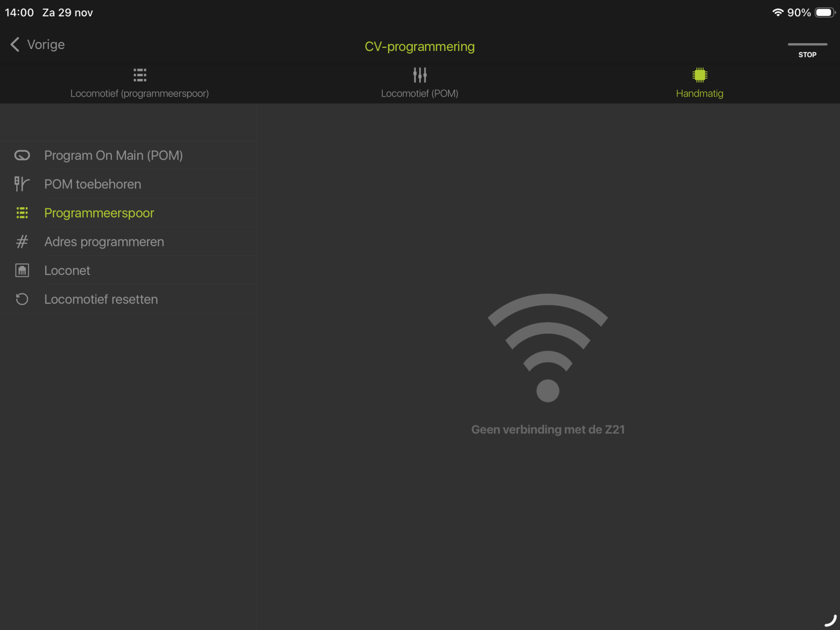Tap the battery indicator in status bar

pyautogui.click(x=825, y=13)
